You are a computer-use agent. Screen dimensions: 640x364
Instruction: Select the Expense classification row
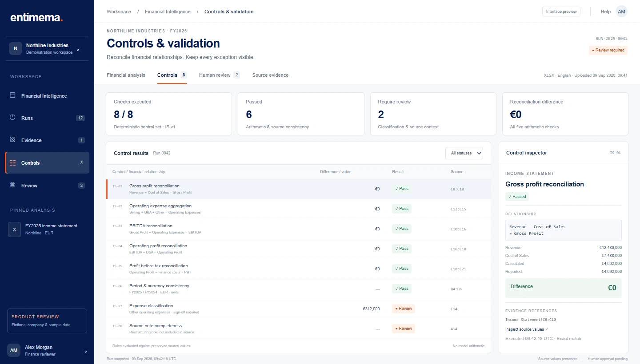(x=299, y=309)
